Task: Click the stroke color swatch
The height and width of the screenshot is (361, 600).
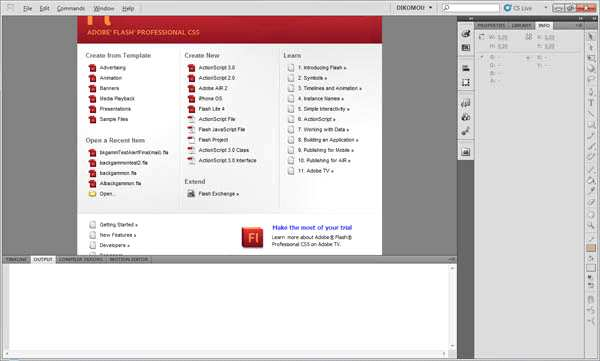Action: [x=591, y=248]
